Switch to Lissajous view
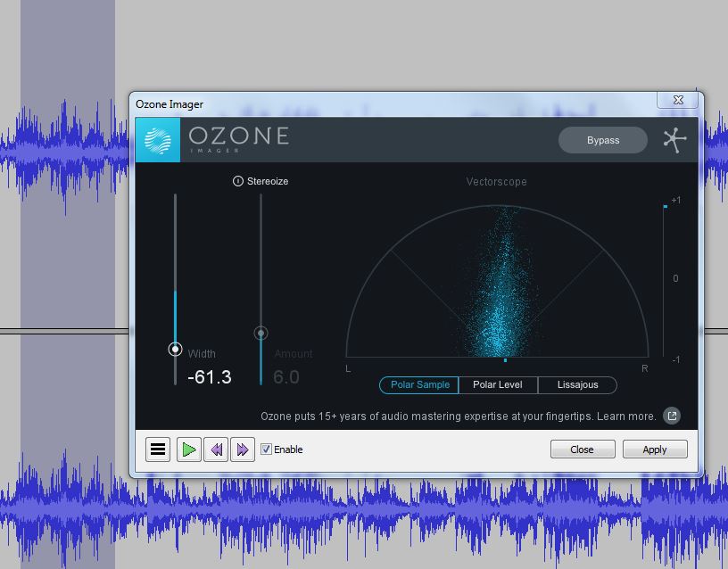The height and width of the screenshot is (569, 728). tap(577, 384)
